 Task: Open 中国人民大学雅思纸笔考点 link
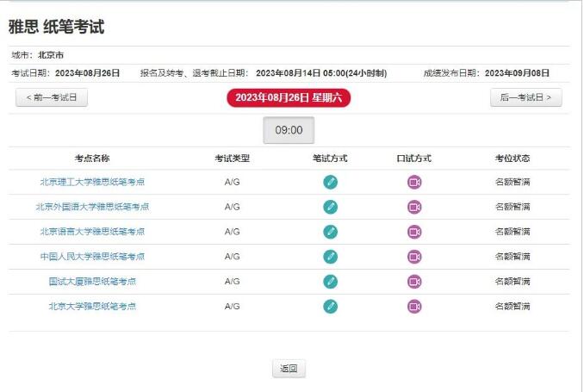[92, 257]
